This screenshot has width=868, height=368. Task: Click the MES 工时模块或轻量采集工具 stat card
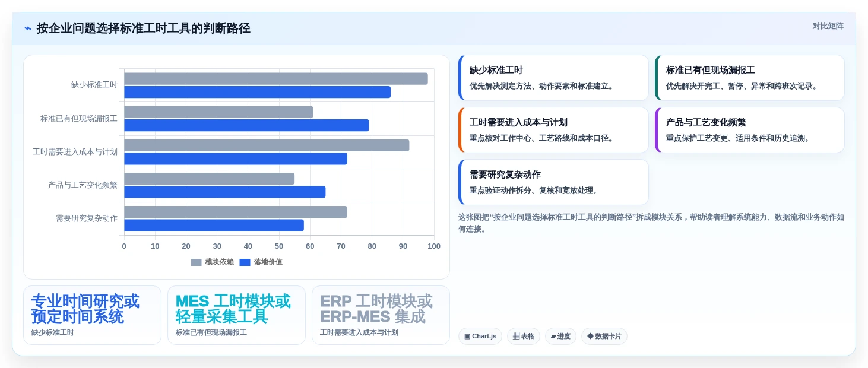(x=236, y=315)
